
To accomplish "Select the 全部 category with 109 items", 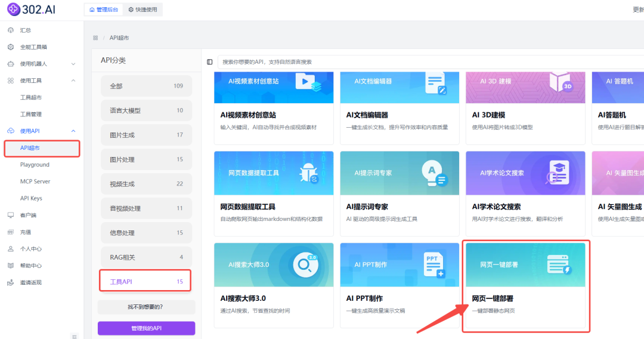I will pyautogui.click(x=146, y=86).
